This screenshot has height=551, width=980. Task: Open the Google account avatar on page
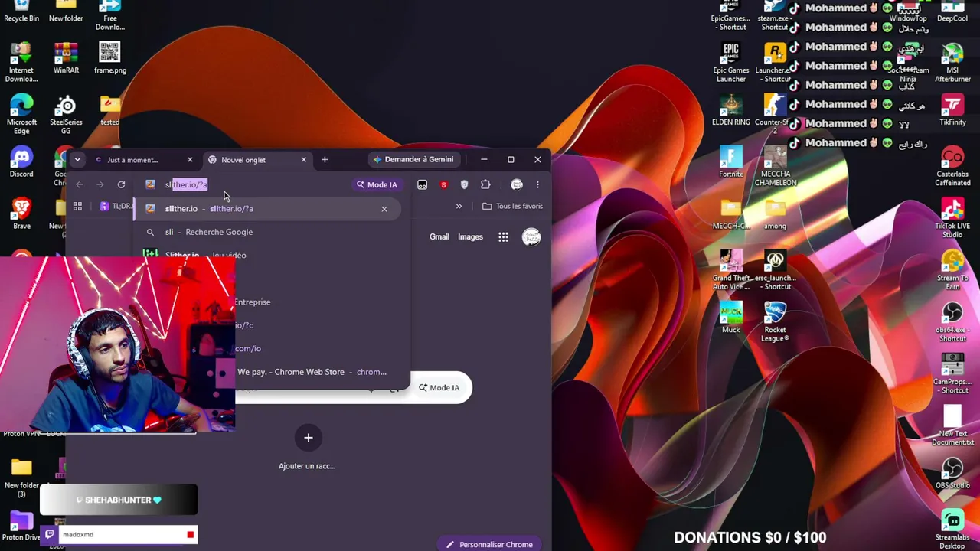click(x=531, y=237)
